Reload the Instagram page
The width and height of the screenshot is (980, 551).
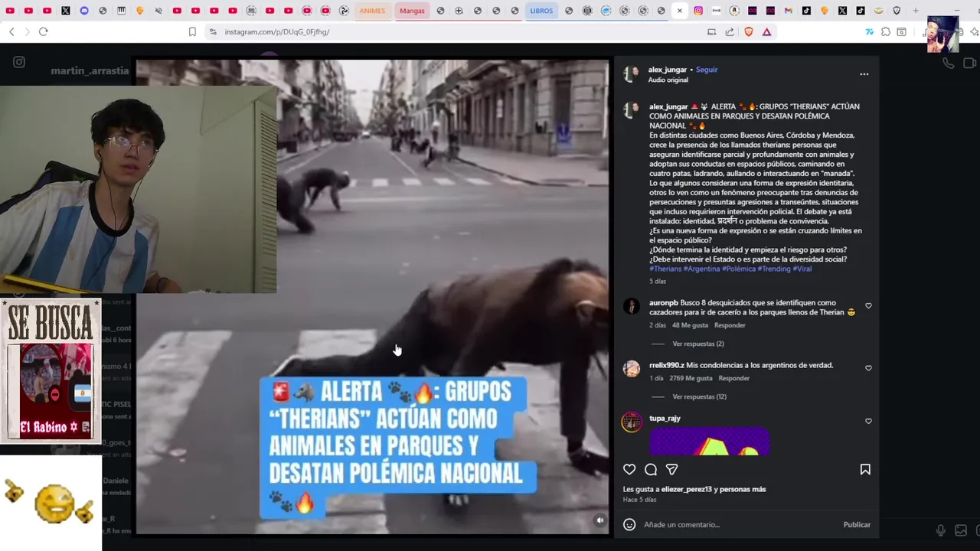43,31
